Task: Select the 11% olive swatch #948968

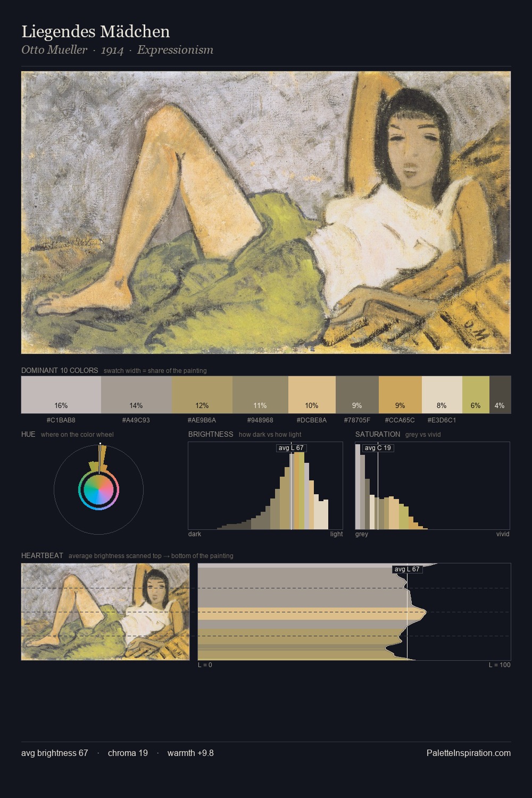Action: point(260,395)
